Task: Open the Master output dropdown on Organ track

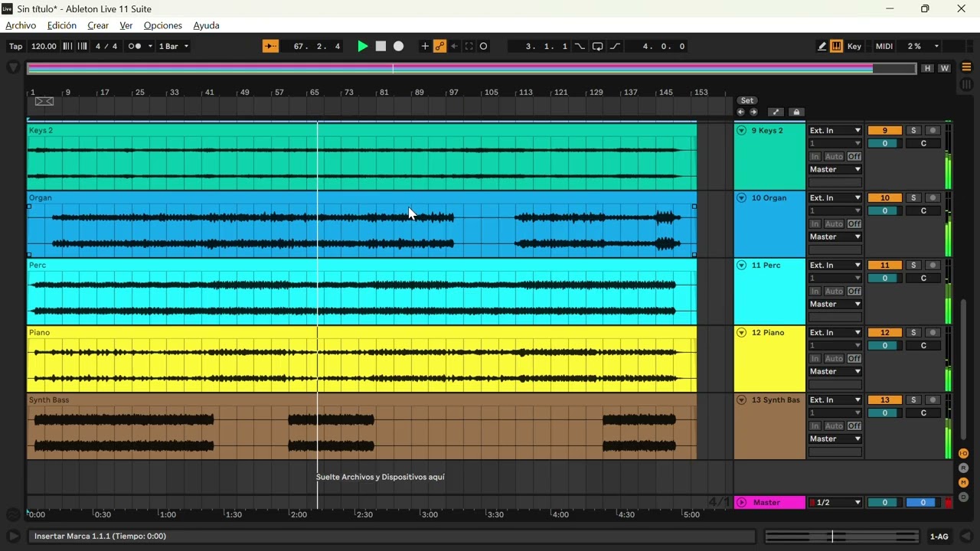Action: (x=835, y=237)
